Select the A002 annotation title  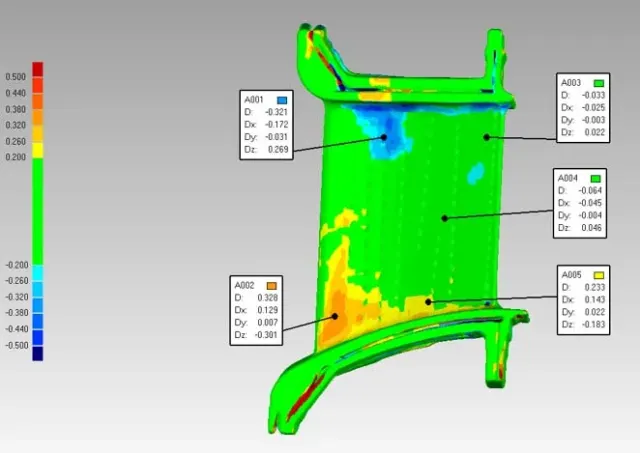[244, 285]
